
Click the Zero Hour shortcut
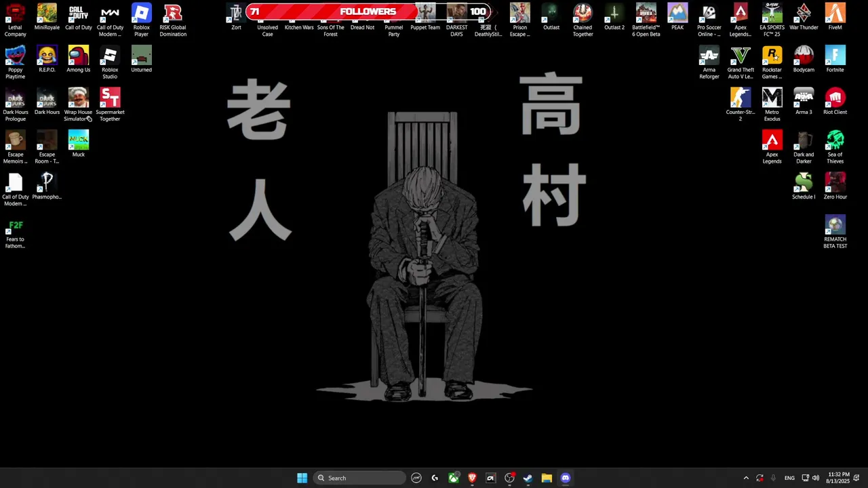(835, 186)
